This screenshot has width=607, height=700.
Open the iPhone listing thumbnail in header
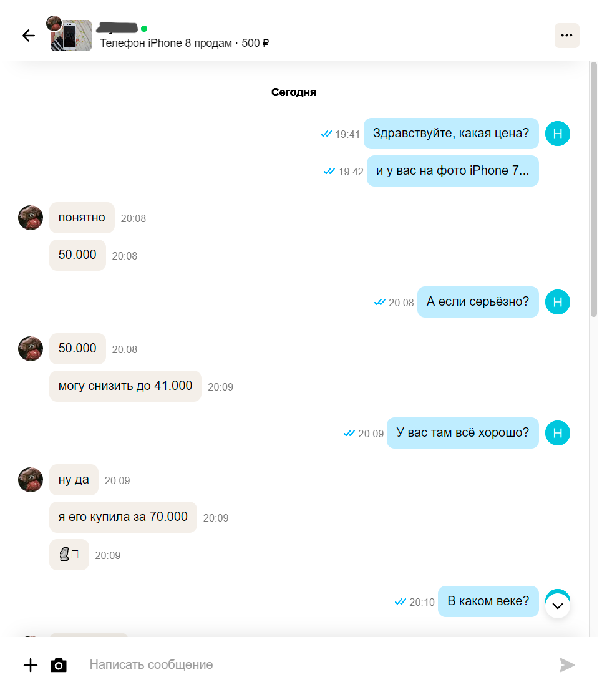tap(71, 36)
